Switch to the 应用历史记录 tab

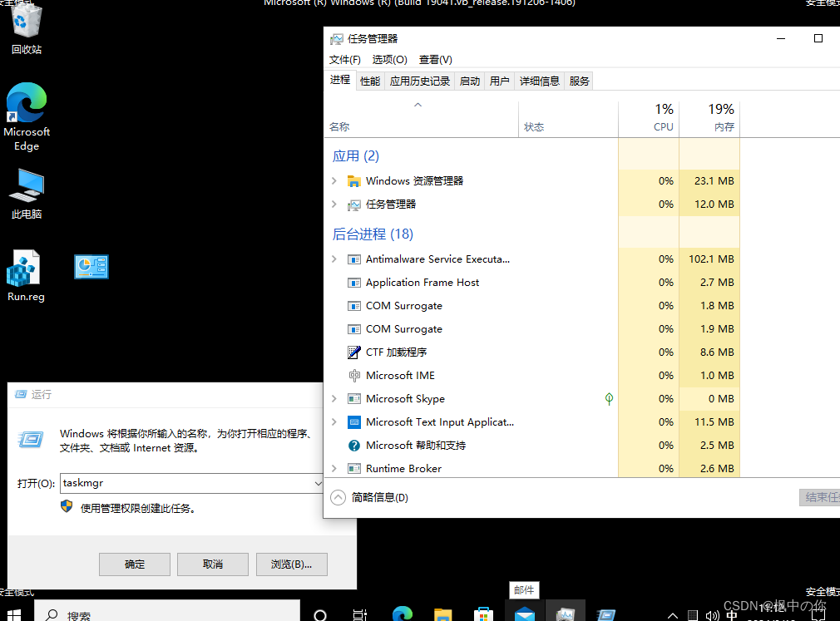(x=419, y=81)
